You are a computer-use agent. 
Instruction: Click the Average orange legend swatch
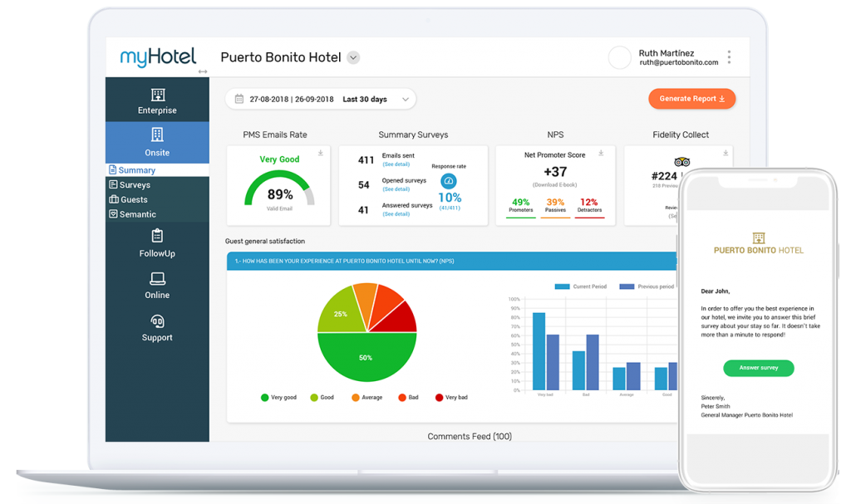point(356,398)
